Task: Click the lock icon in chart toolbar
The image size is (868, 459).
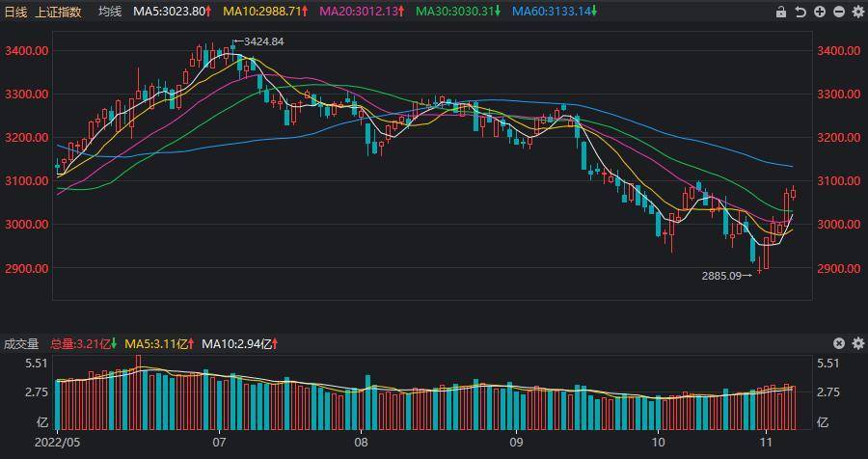Action: (x=781, y=12)
